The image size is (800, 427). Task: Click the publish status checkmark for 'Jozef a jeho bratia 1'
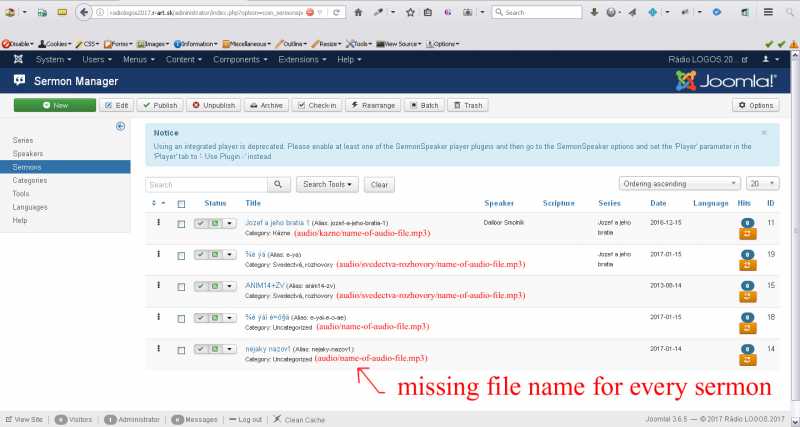[x=202, y=225]
